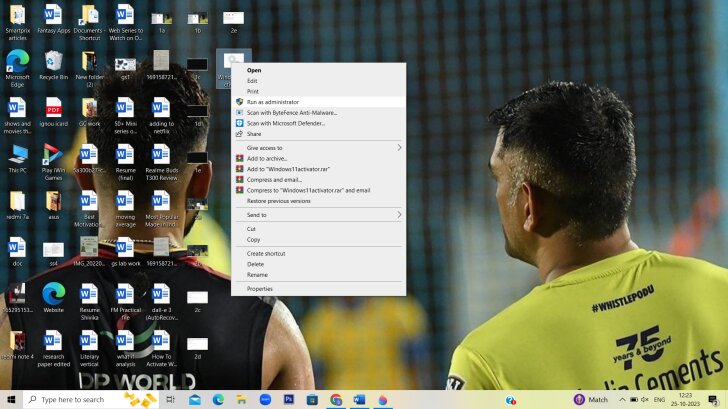Screen dimensions: 728x409
Task: Select Create shortcut in context menu
Action: (318, 253)
